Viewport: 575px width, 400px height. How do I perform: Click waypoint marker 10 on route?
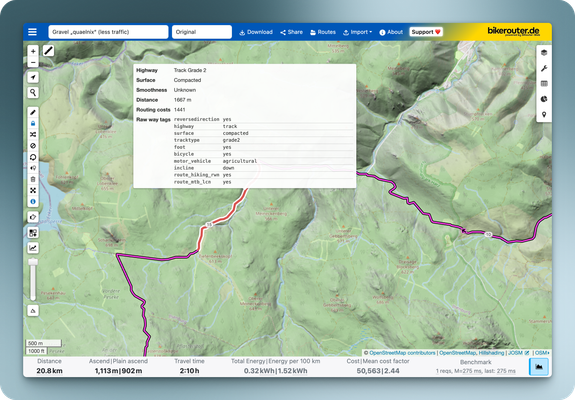(488, 234)
